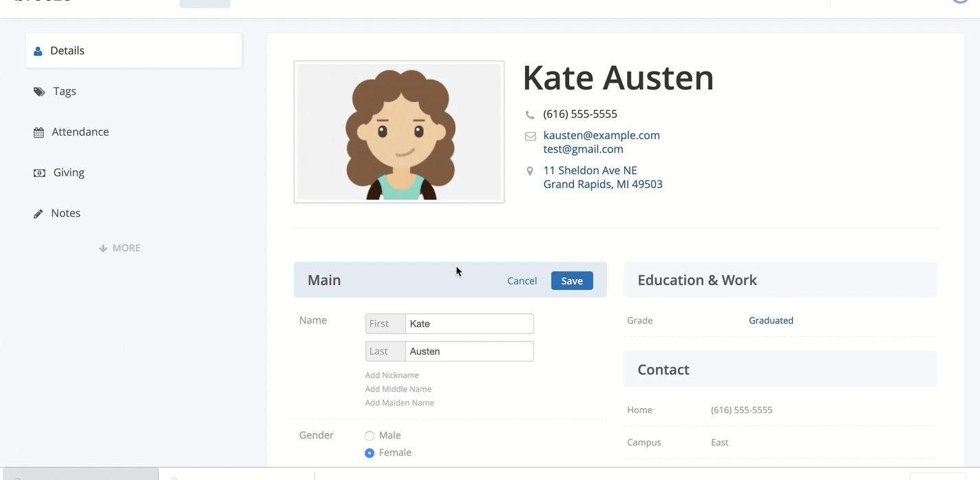Click the calendar icon beside Attendance
Viewport: 980px width, 480px height.
click(x=39, y=132)
